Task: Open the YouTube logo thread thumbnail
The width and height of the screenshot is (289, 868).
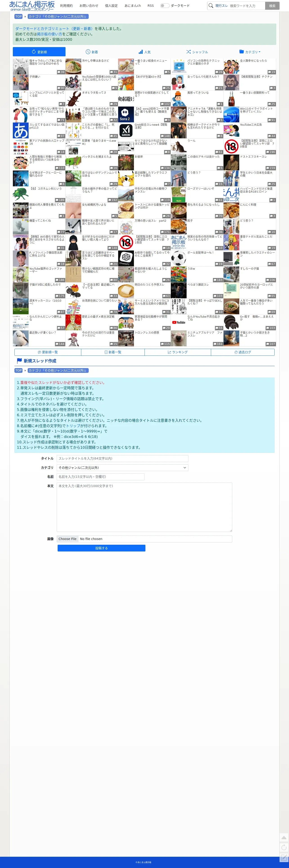Action: (178, 322)
